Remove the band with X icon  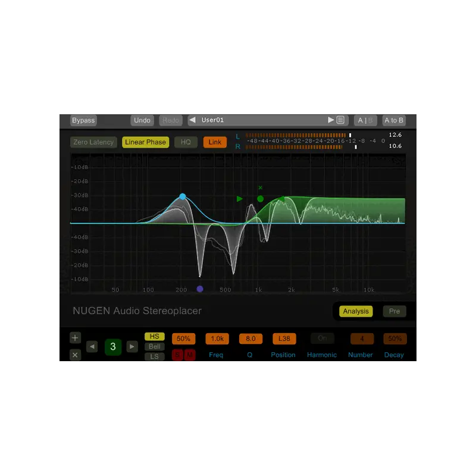(75, 355)
